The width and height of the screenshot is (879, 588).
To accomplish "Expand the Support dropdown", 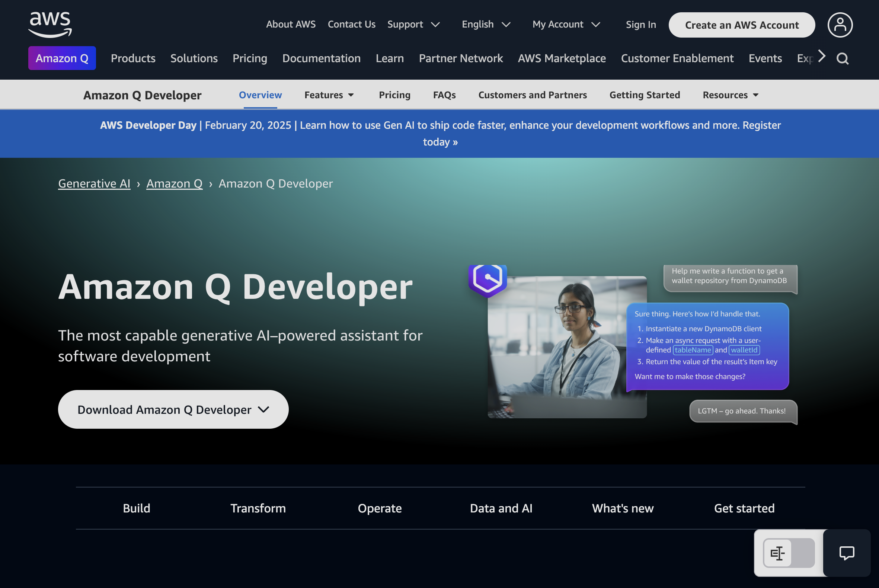I will 413,24.
